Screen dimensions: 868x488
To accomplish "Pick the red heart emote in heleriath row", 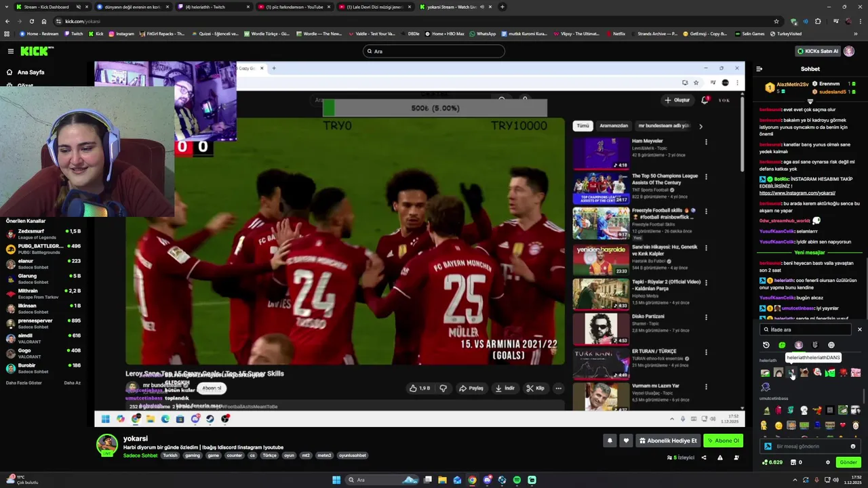I will pyautogui.click(x=843, y=373).
